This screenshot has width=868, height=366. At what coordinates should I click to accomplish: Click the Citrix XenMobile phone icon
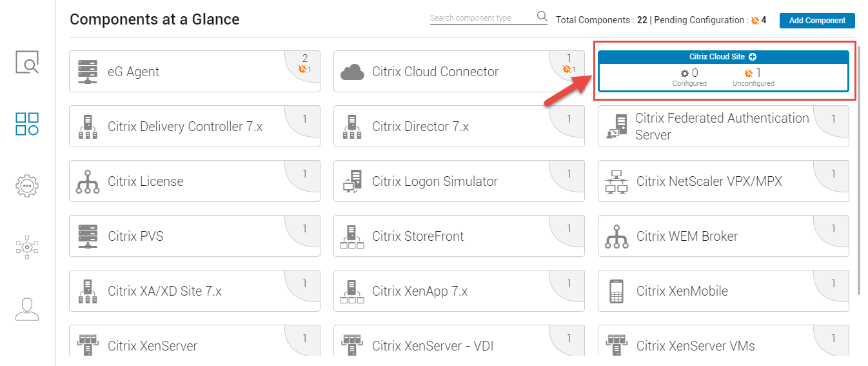click(616, 291)
